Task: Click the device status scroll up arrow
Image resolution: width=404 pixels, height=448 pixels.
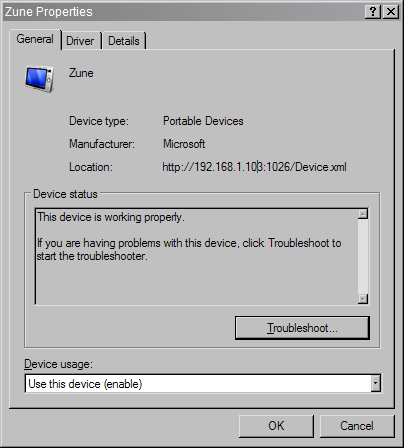Action: (x=363, y=214)
